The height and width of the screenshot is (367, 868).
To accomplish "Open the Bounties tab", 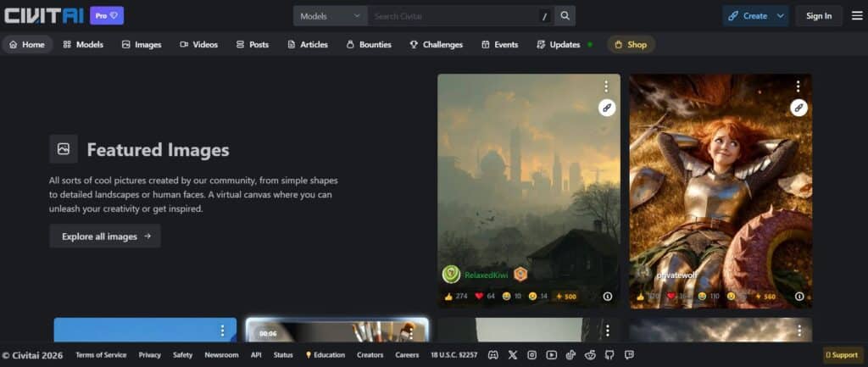I will [x=369, y=44].
